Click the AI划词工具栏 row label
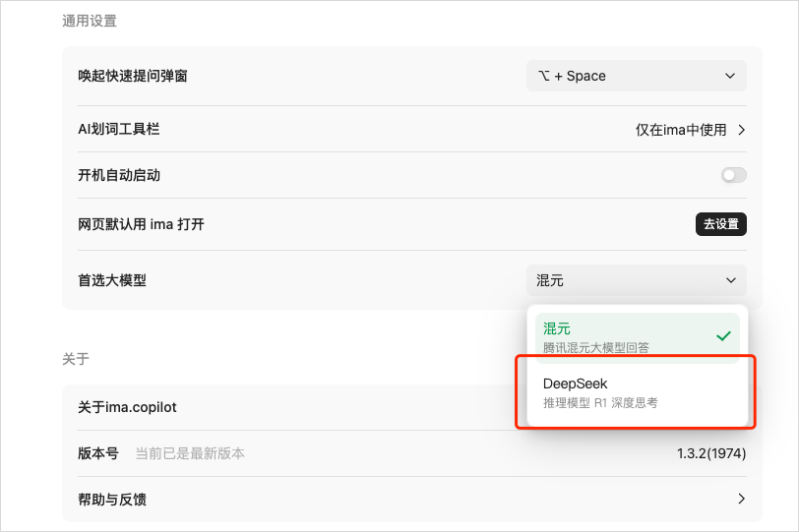 [119, 129]
